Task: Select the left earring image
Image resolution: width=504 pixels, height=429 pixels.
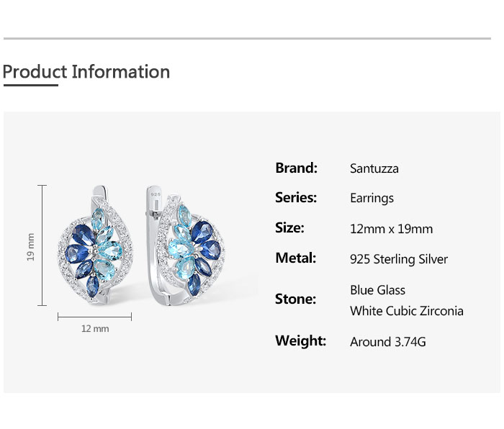Action: click(x=96, y=246)
